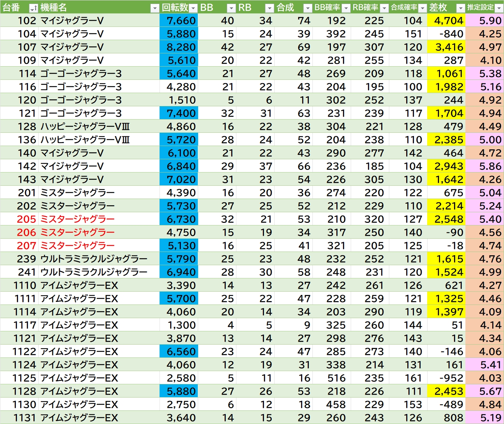Click the 3,416 difference cell

tap(446, 47)
